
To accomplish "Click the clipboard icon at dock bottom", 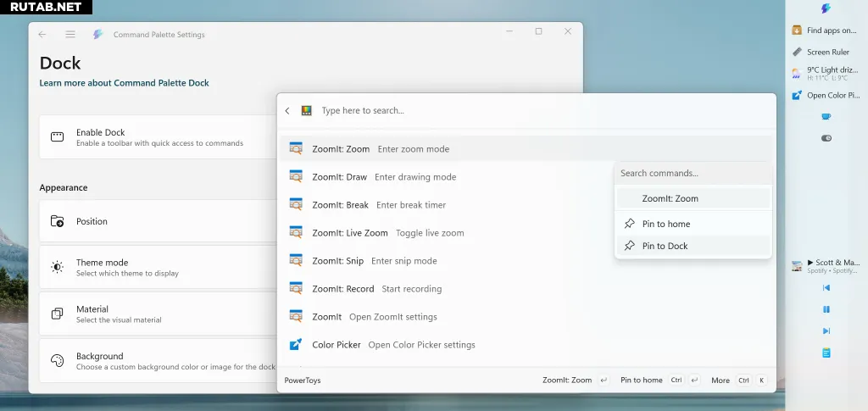I will (826, 353).
